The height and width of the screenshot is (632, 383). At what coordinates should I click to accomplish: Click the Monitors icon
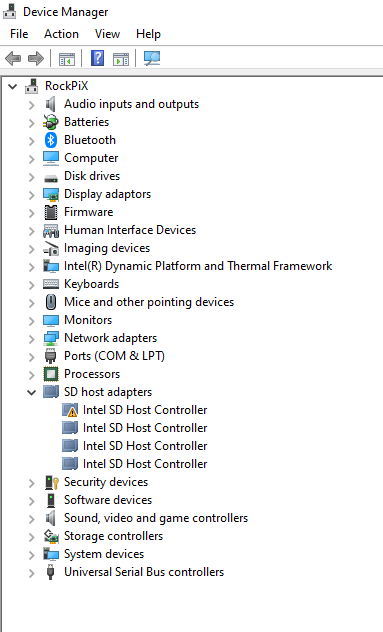coord(51,320)
